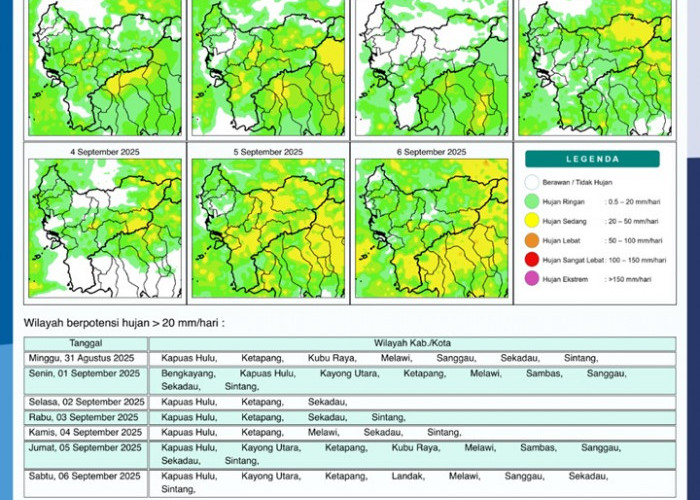The width and height of the screenshot is (700, 500).
Task: Click the magenta Hujan Ekstrem legend circle
Action: [532, 279]
